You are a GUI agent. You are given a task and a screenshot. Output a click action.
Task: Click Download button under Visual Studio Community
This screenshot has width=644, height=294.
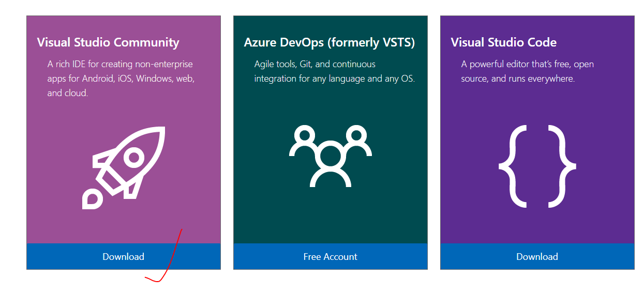tap(124, 256)
